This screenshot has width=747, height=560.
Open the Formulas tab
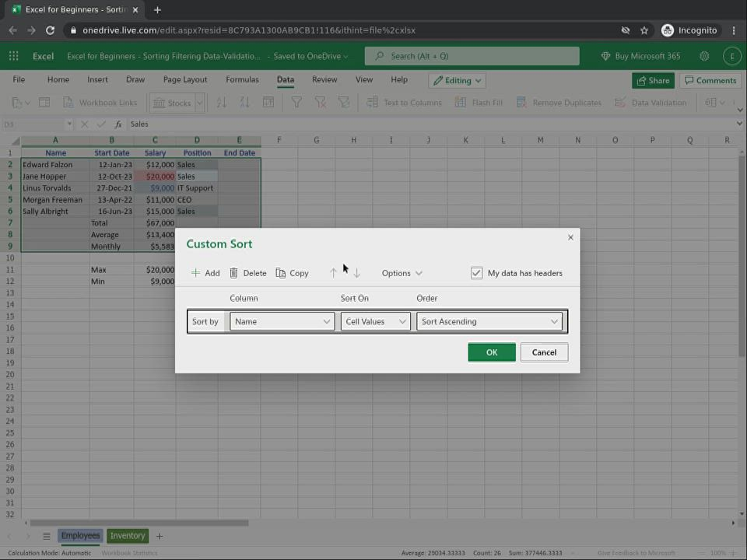pos(242,79)
